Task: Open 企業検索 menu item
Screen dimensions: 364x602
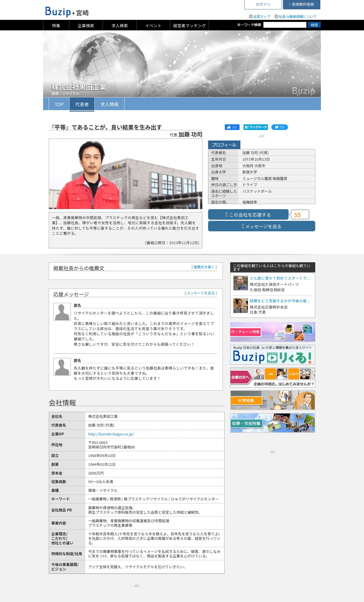Action: tap(86, 26)
